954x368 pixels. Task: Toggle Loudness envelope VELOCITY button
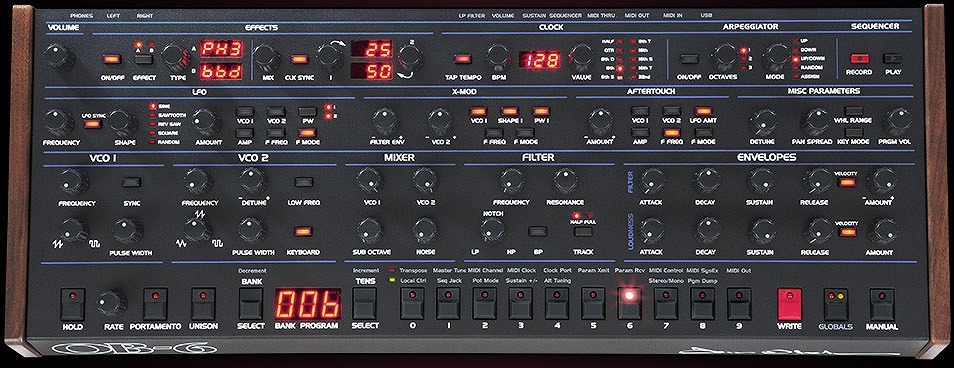pos(847,232)
